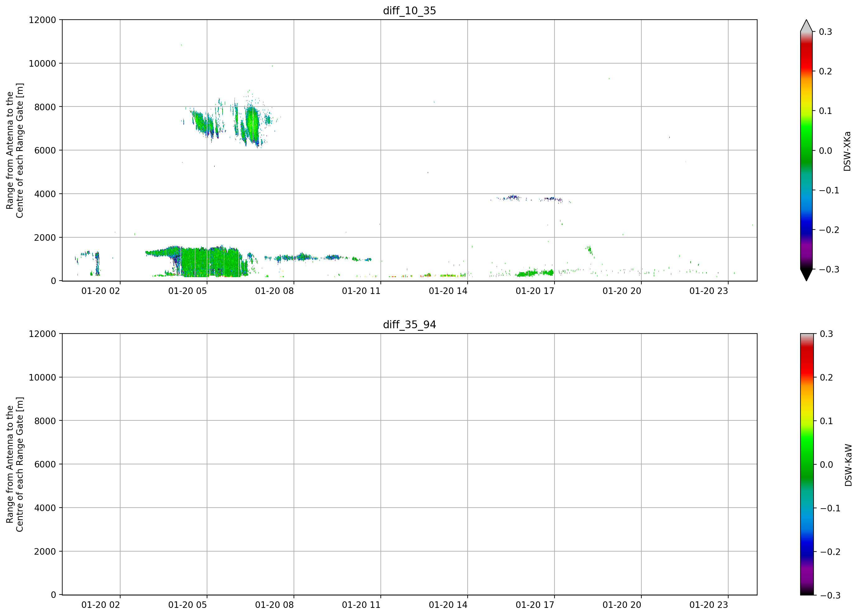
Task: Click the −0.2 tick on DSW-KaW colorbar
Action: [830, 552]
